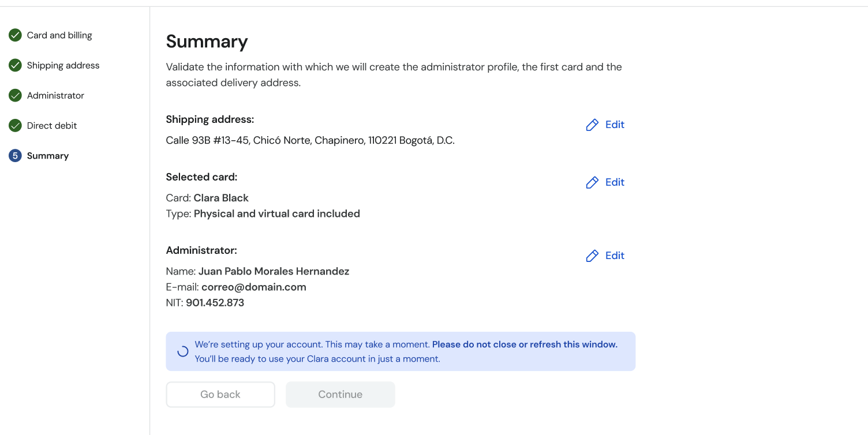The height and width of the screenshot is (435, 868).
Task: Edit the shipping address
Action: 605,125
